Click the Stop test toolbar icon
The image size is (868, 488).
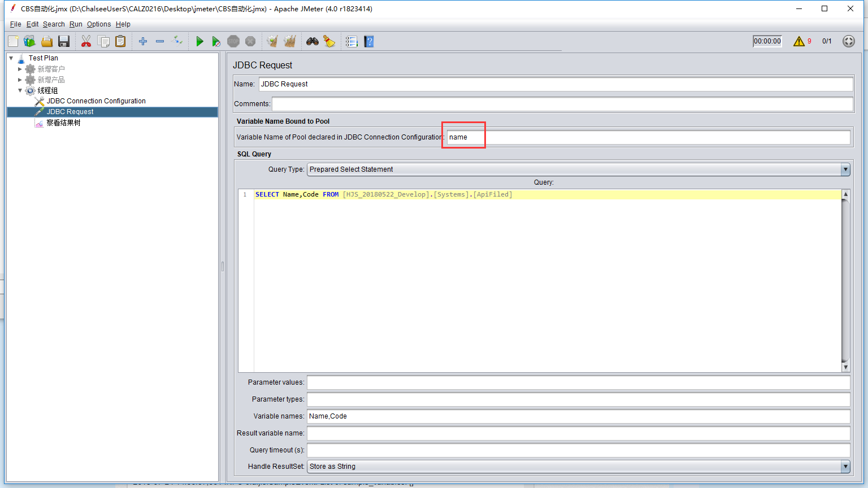click(233, 41)
